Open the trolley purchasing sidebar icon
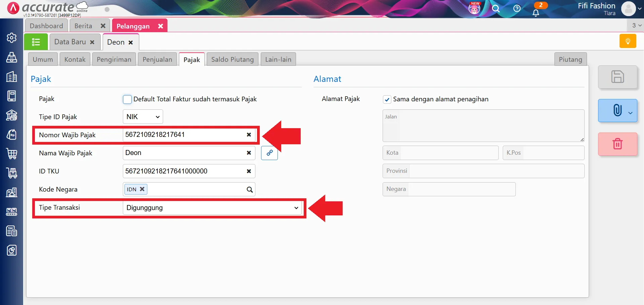This screenshot has height=305, width=644. [x=11, y=173]
